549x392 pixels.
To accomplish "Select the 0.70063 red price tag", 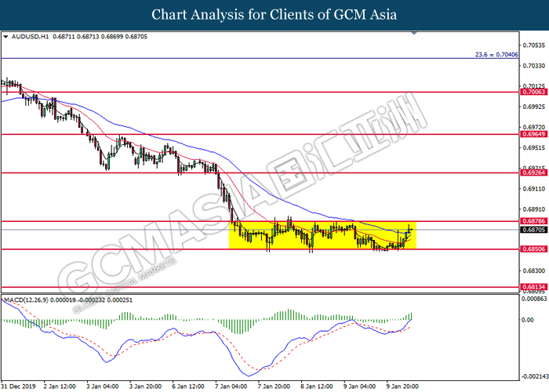I will tap(533, 92).
